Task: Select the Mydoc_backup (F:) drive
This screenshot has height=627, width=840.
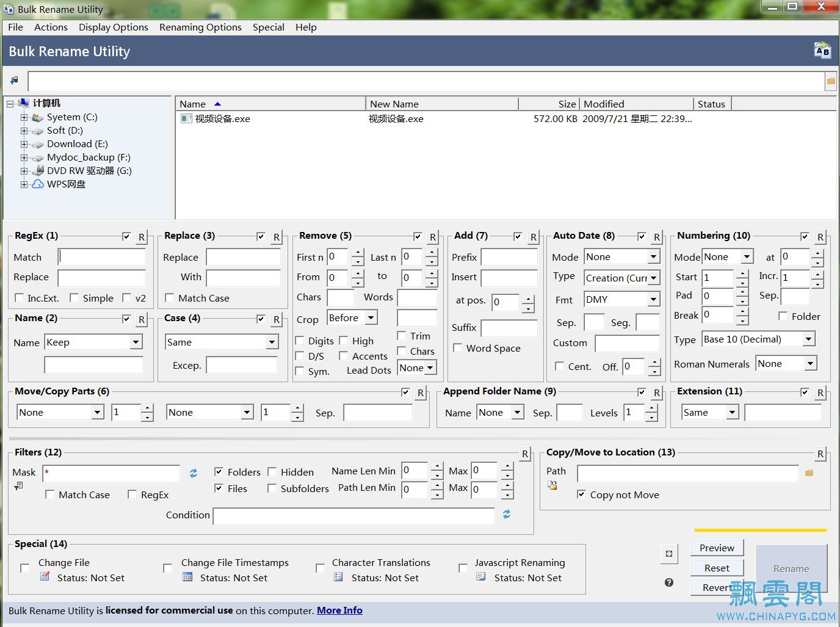Action: (x=89, y=158)
